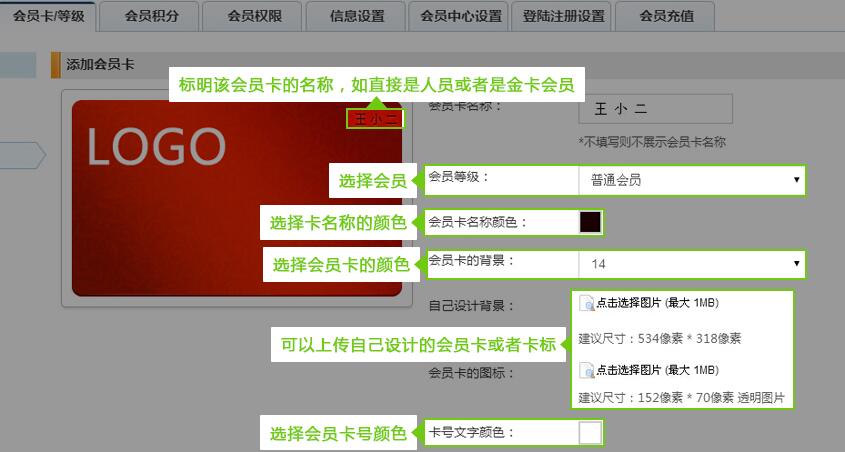This screenshot has height=452, width=845.
Task: Switch to the 登陆注册设置 tab
Action: [x=564, y=16]
